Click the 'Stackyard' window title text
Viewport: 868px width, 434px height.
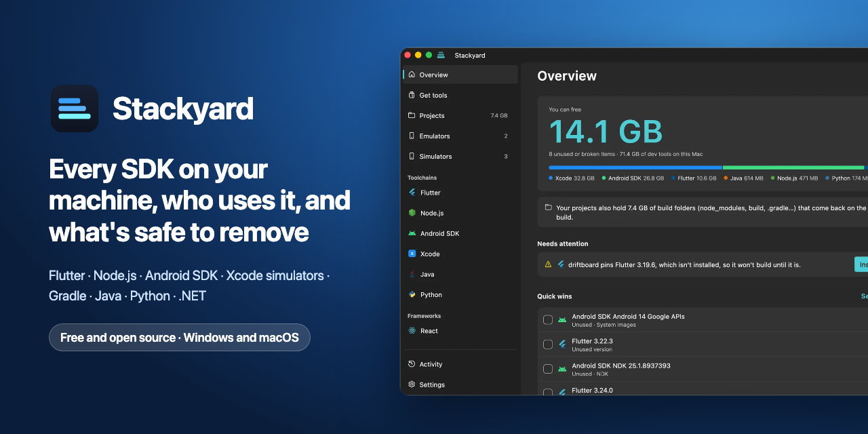click(470, 56)
